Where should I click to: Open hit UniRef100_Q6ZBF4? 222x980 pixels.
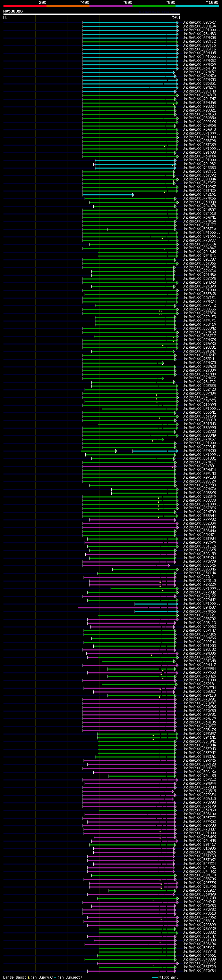(x=199, y=313)
